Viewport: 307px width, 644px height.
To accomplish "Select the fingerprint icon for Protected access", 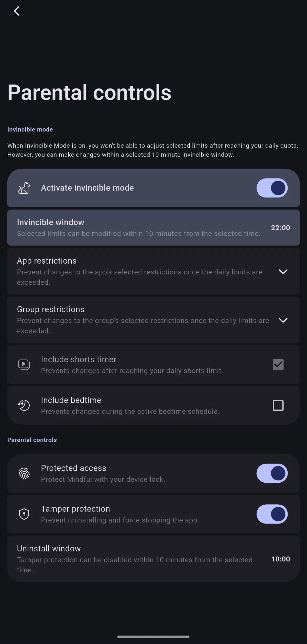I will pyautogui.click(x=24, y=473).
